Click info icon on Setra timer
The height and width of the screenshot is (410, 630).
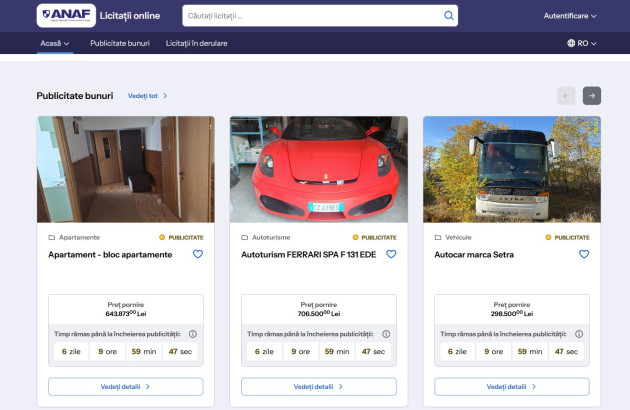579,334
